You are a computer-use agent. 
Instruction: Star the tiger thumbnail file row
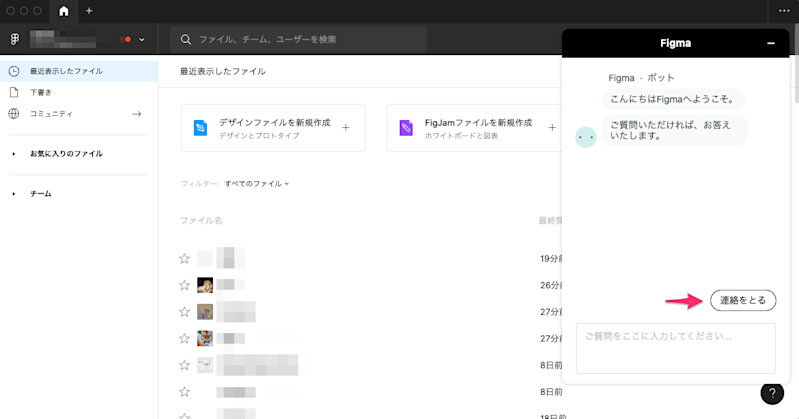click(x=184, y=338)
